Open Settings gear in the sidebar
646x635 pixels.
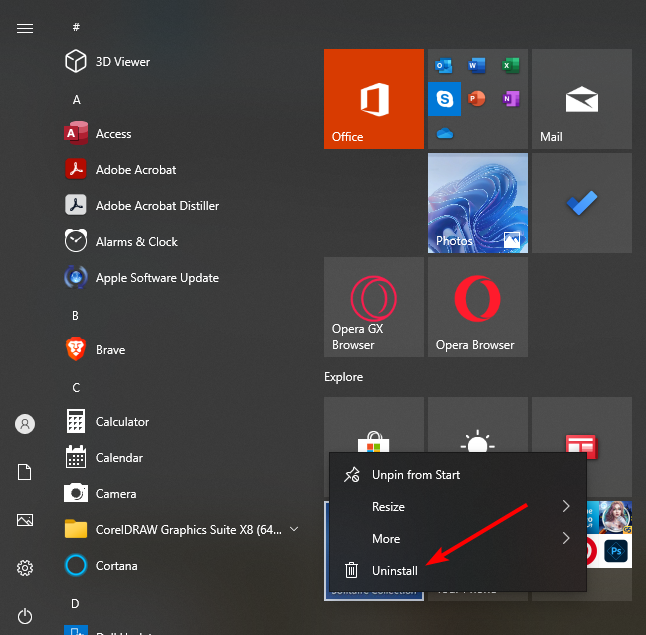point(25,568)
